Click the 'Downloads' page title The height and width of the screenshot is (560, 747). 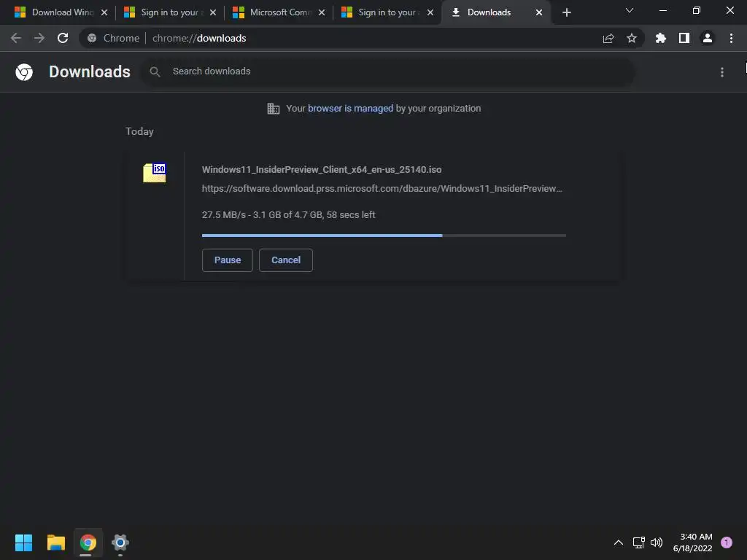[x=90, y=72]
